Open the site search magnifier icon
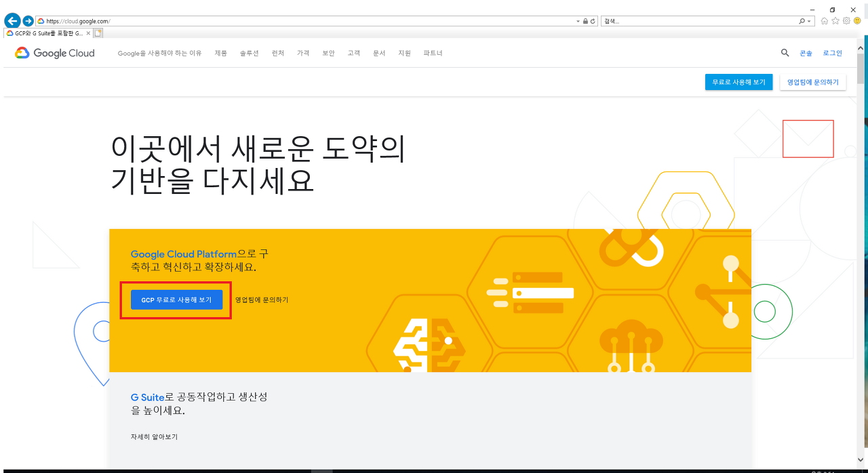This screenshot has height=473, width=868. (x=785, y=53)
